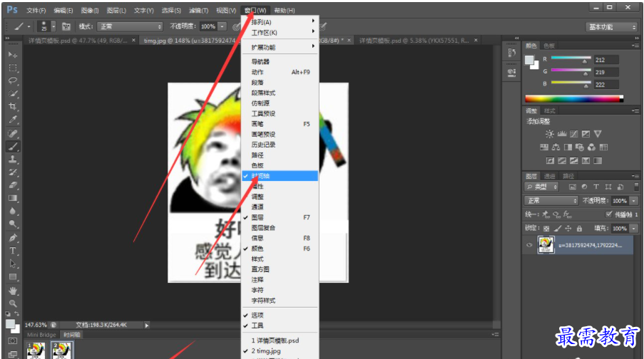This screenshot has width=644, height=359.
Task: Open the 滤镜(T) menu
Action: (x=198, y=10)
